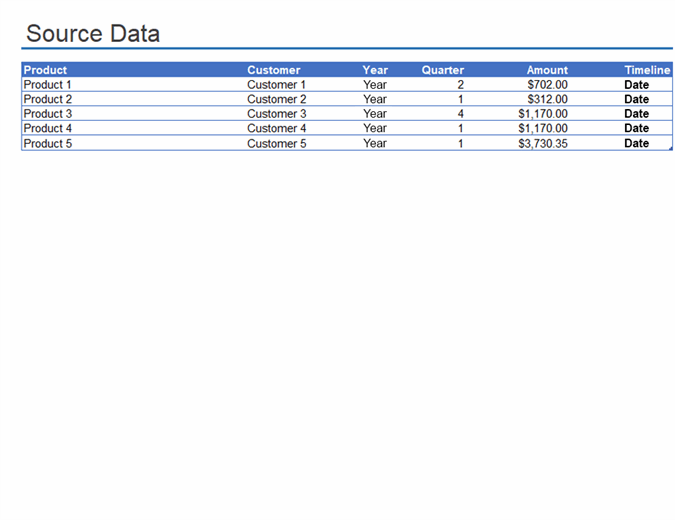Select Product 3's $1,170.00 amount
The width and height of the screenshot is (675, 520).
click(x=543, y=114)
